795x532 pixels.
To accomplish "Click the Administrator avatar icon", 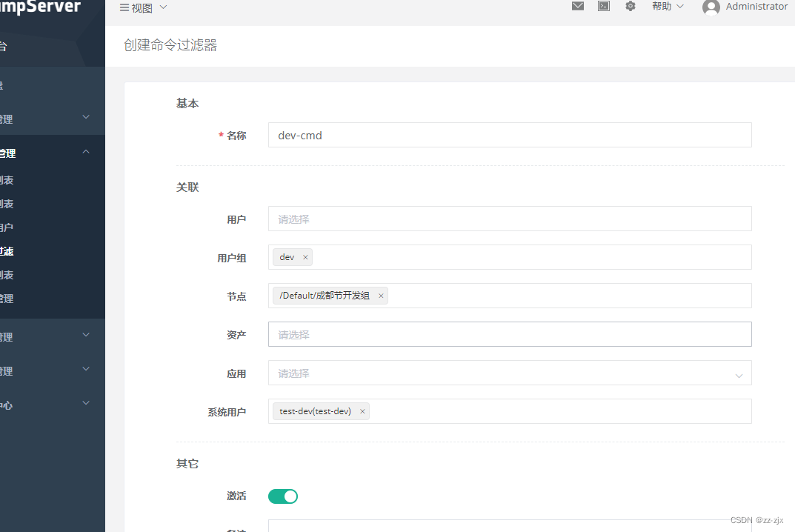I will click(x=710, y=8).
